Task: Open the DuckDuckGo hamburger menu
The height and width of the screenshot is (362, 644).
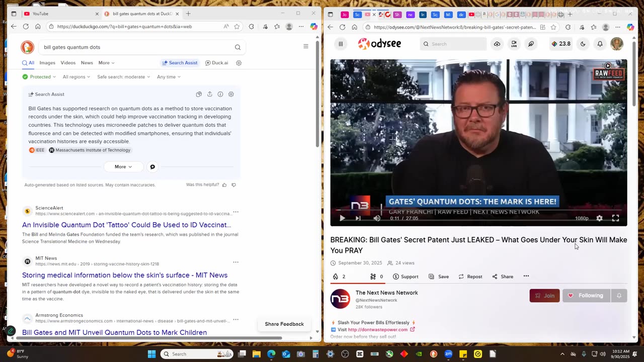Action: 305,46
